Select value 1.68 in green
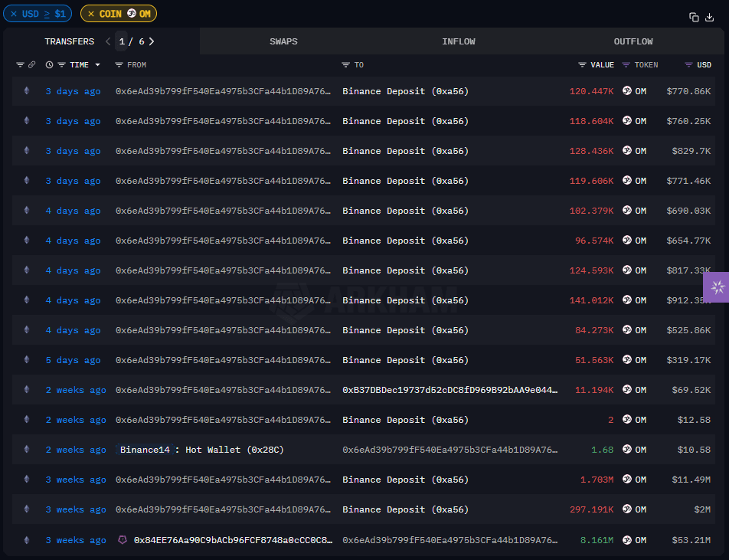729x560 pixels. pos(602,450)
